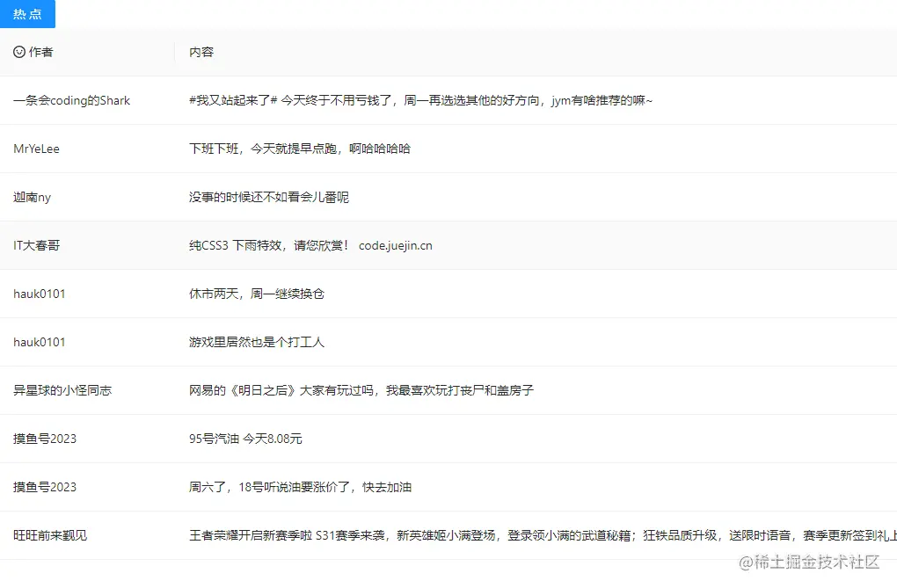Select the post 休市两天，周一继续换仓

coord(256,294)
